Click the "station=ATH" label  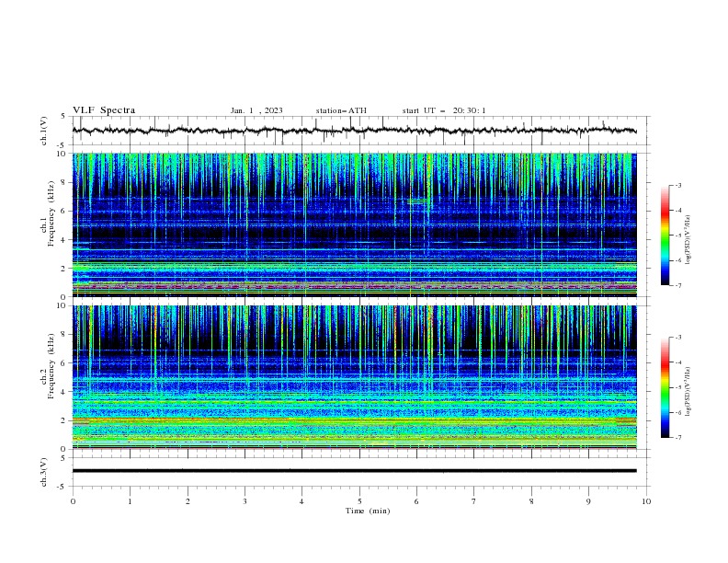click(x=341, y=110)
